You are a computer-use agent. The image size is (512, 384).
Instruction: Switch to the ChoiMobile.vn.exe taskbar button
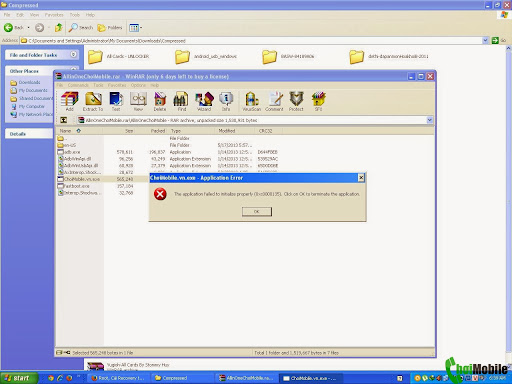coord(311,378)
